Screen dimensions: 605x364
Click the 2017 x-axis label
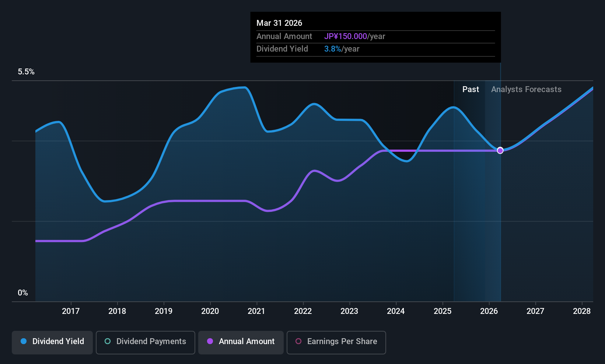click(71, 311)
